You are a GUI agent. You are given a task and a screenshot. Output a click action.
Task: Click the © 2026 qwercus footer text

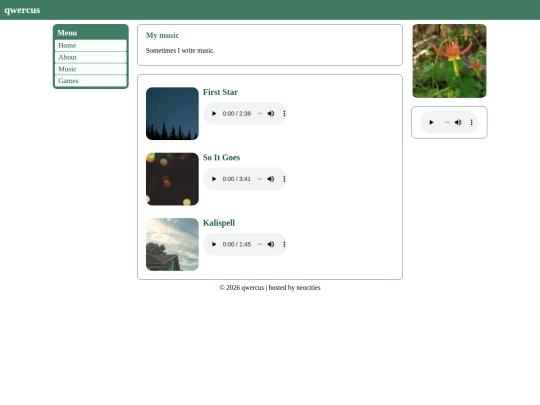(242, 288)
